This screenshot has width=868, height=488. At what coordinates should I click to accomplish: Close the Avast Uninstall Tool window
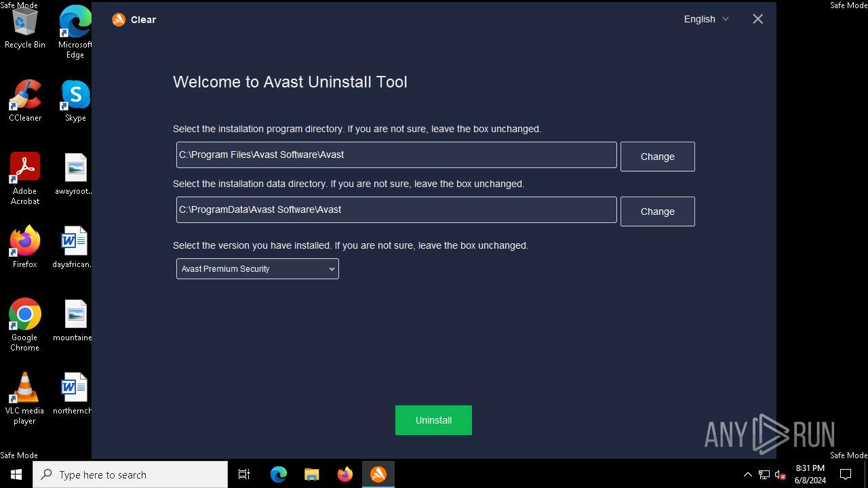click(x=758, y=19)
